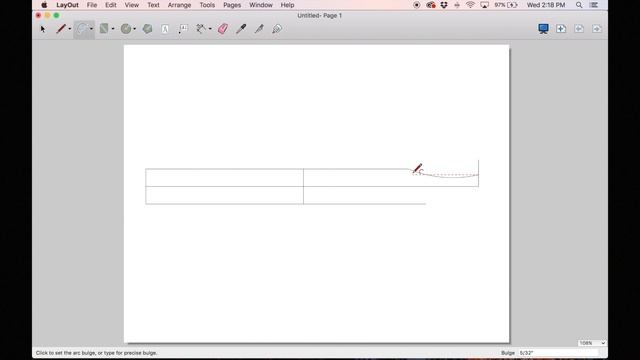Select the Circle tool

point(126,29)
